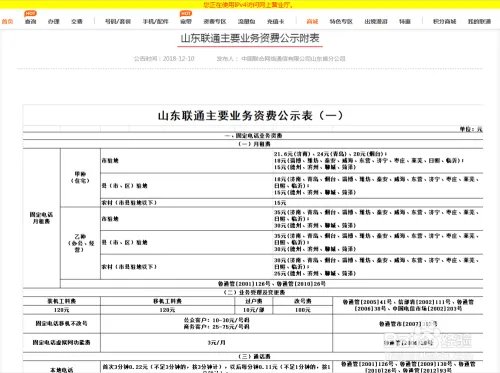Click the 固定电话虚拟网功能费 row label
500x373 pixels.
62,342
